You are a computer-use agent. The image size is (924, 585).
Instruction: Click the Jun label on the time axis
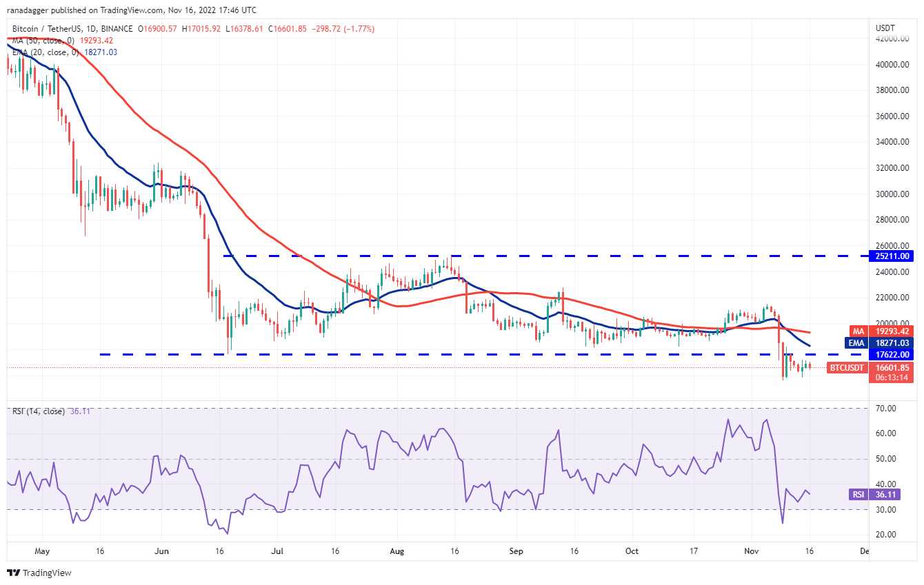click(163, 551)
